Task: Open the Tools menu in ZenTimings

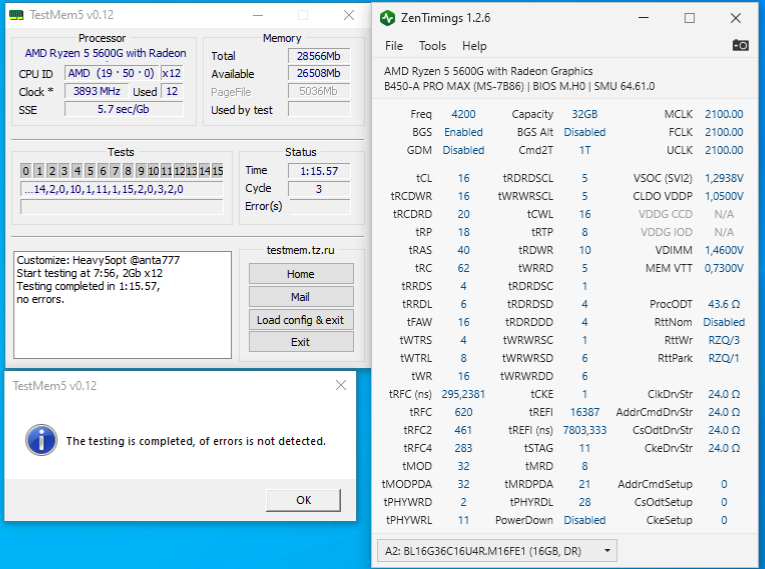Action: coord(432,46)
